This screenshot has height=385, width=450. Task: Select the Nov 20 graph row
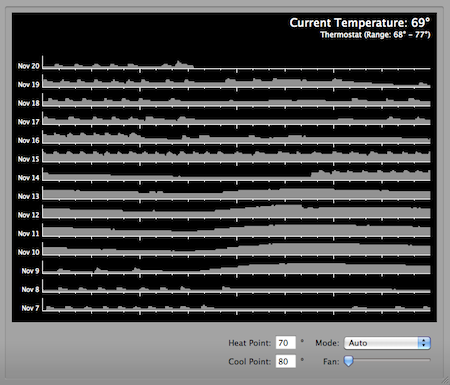click(236, 63)
